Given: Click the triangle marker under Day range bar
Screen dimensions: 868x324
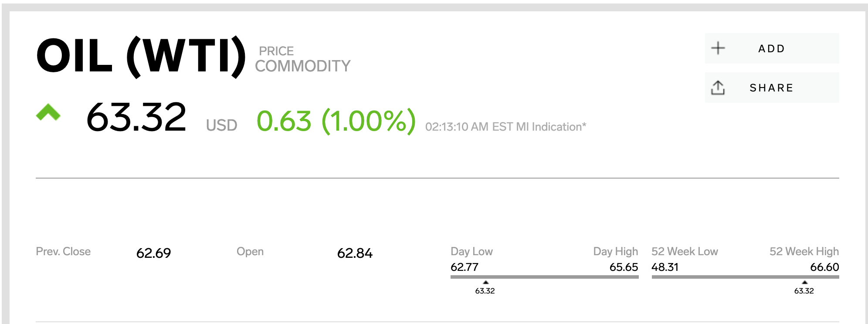Looking at the screenshot, I should point(486,282).
